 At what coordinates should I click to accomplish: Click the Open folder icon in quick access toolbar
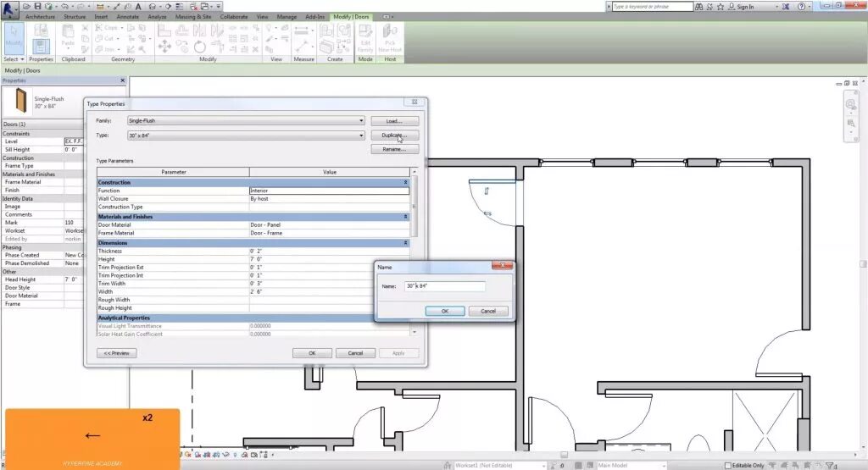tap(26, 6)
